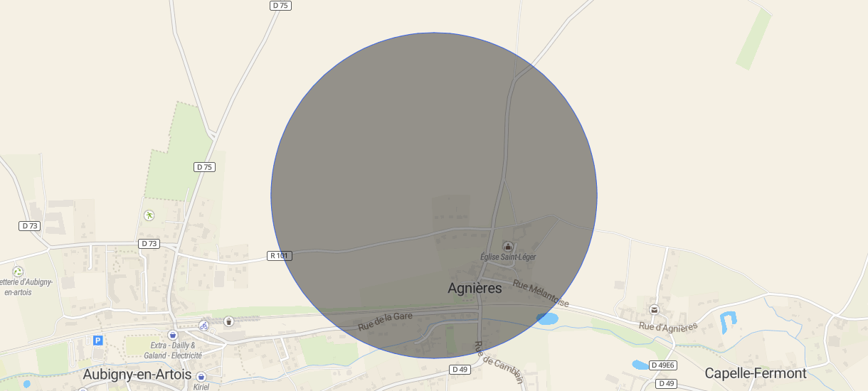Image resolution: width=868 pixels, height=391 pixels.
Task: Click the R 101 road shield
Action: coord(280,255)
